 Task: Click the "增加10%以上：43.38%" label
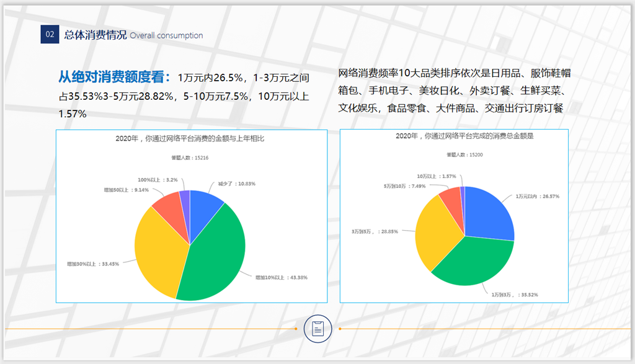pyautogui.click(x=282, y=277)
